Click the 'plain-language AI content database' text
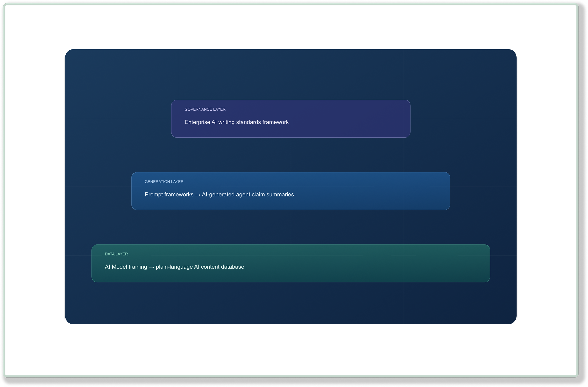Image resolution: width=588 pixels, height=387 pixels. (200, 267)
